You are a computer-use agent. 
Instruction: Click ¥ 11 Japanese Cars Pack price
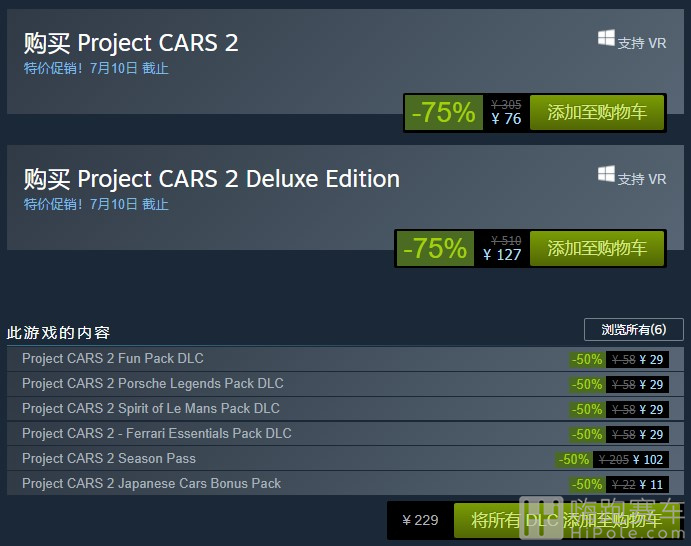(x=651, y=485)
